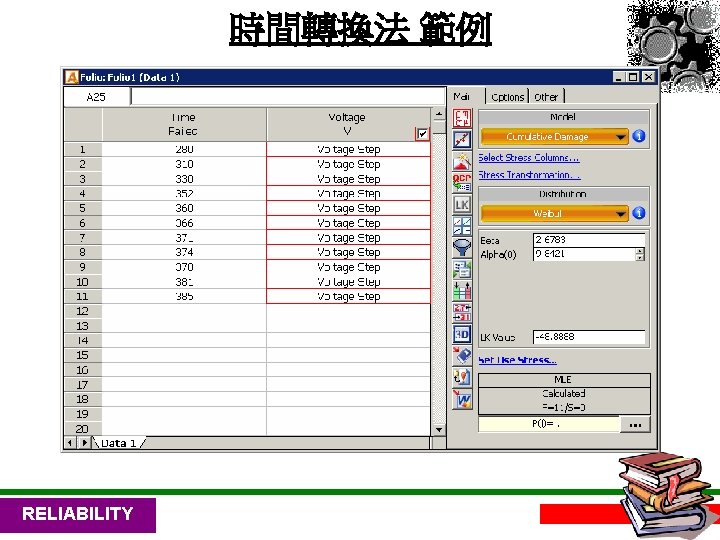This screenshot has height=540, width=720.
Task: Click the Alpha(0) spinner up arrow
Action: pos(640,251)
